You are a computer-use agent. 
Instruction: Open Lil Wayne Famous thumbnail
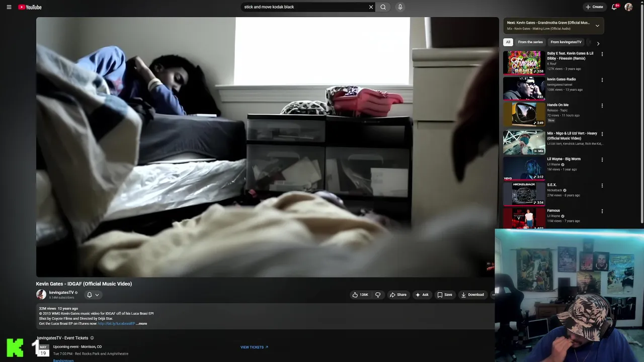pos(524,218)
